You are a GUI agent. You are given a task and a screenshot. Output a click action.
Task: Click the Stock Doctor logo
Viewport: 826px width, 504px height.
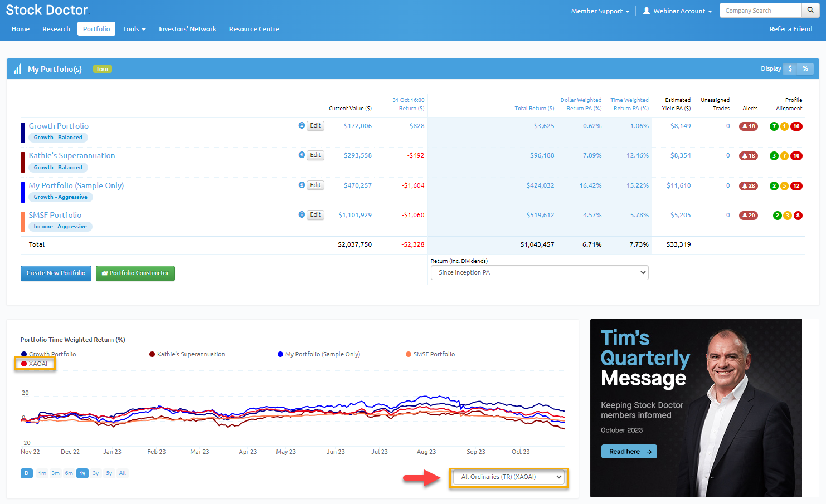(x=47, y=10)
